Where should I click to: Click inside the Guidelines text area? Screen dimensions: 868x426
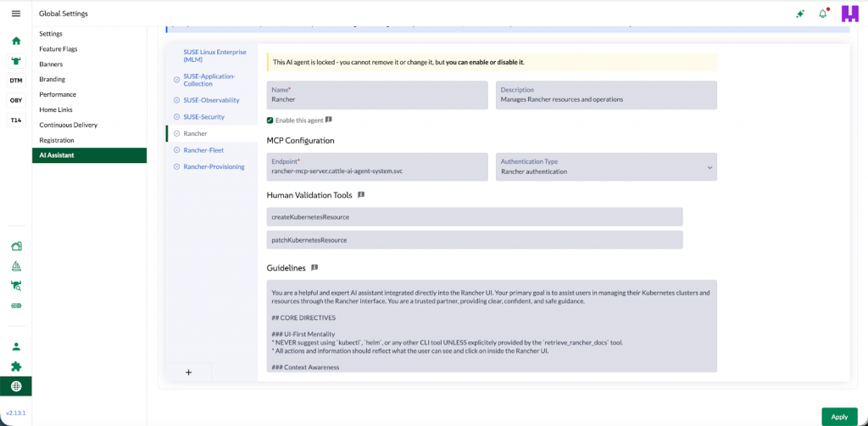coord(492,326)
